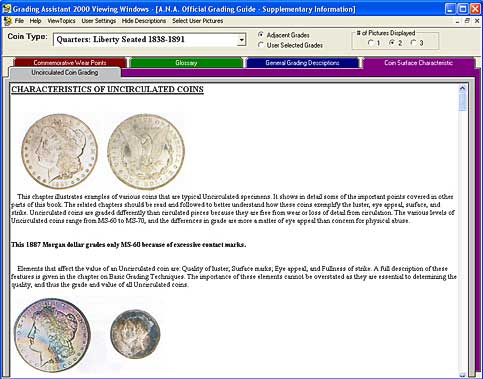Viewport: 483px width, 379px height.
Task: Open the Help menu
Action: (35, 21)
